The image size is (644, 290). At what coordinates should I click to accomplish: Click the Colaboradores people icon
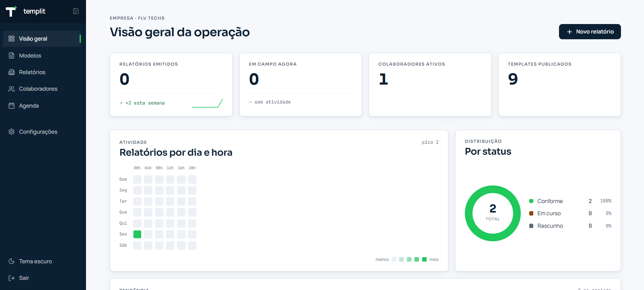pos(12,89)
